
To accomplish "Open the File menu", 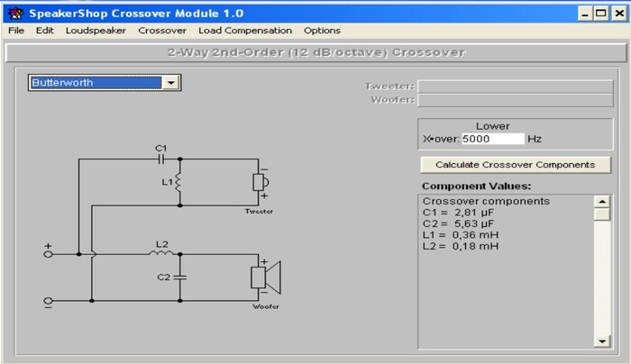I will (x=16, y=31).
